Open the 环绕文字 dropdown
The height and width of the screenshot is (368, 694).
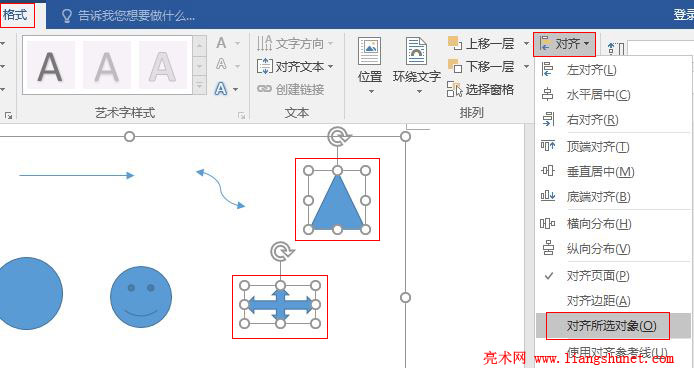[416, 66]
